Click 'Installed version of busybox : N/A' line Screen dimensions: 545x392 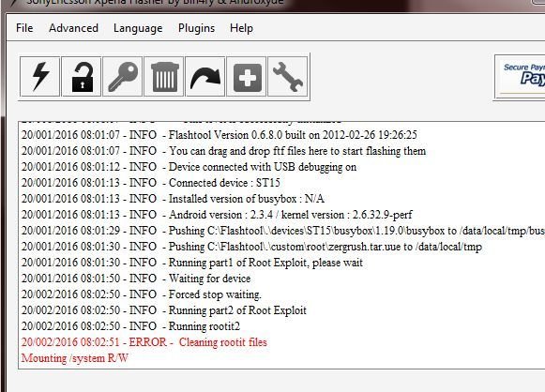(x=173, y=199)
